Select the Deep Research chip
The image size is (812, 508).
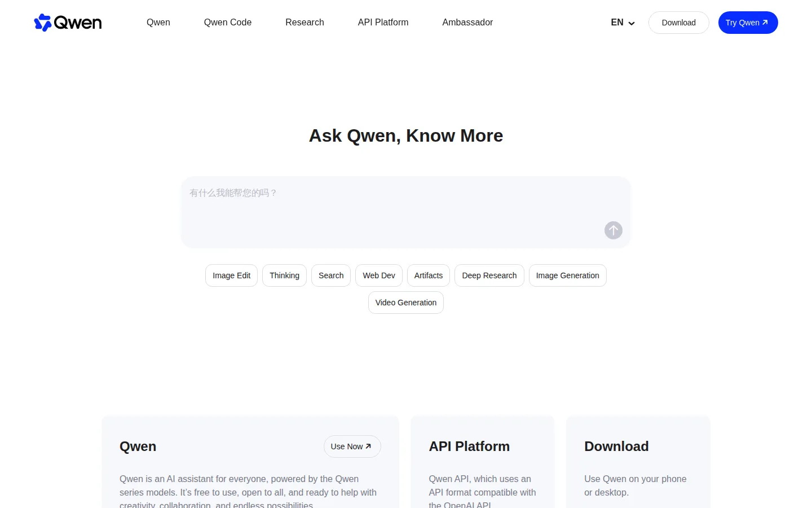coord(489,275)
